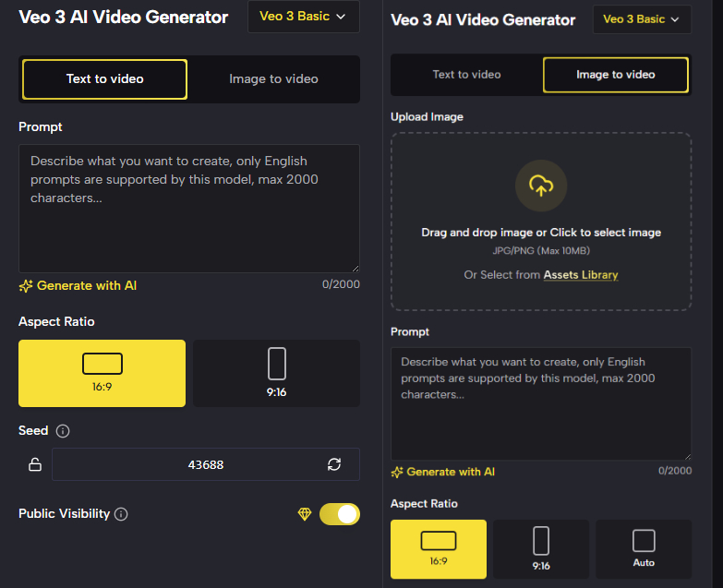Viewport: 723px width, 588px height.
Task: Click the left panel prompt text area
Action: click(x=189, y=208)
